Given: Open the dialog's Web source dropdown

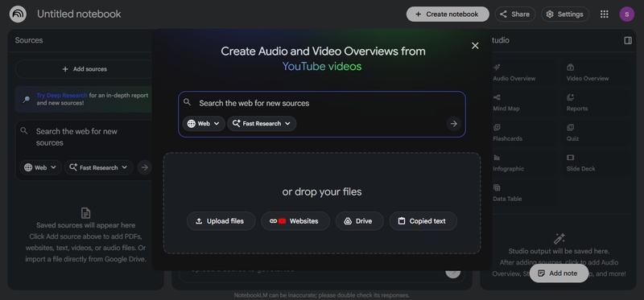Looking at the screenshot, I should coord(204,124).
